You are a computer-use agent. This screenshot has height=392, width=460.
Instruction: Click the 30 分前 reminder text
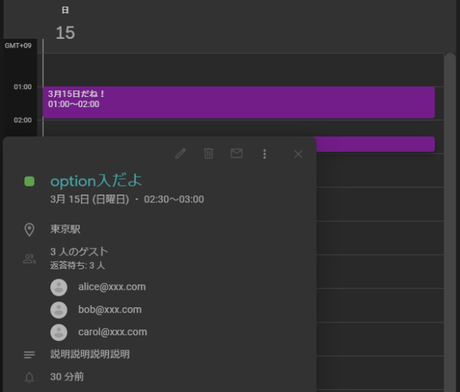(67, 377)
